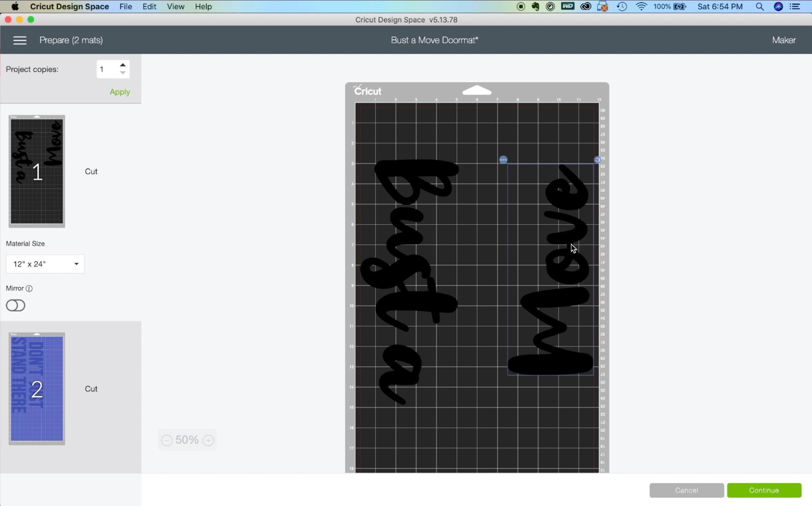Show Mirror info tooltip icon
812x506 pixels.
pos(29,289)
